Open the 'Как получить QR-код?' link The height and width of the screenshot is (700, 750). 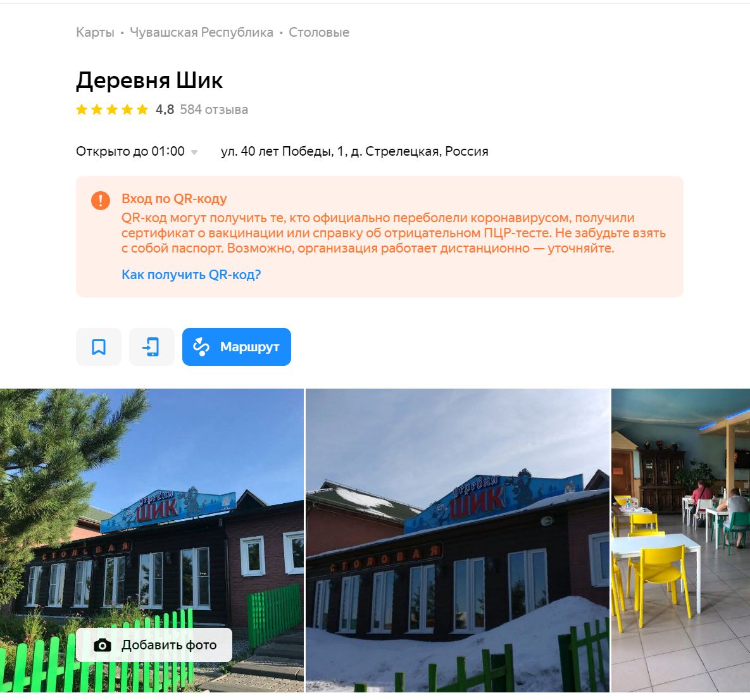(191, 275)
